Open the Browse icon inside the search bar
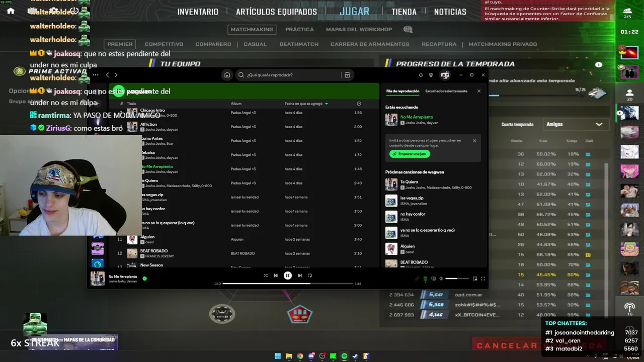 (347, 75)
